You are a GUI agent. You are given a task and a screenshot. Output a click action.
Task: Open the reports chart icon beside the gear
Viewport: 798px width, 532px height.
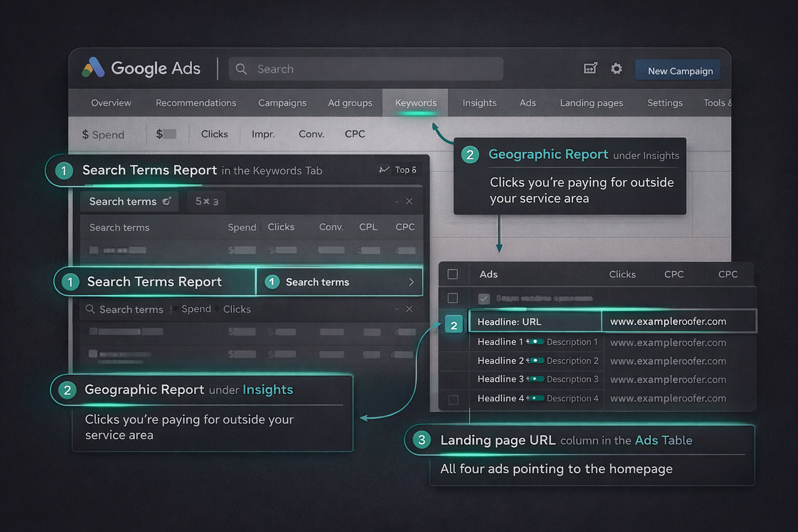[591, 68]
